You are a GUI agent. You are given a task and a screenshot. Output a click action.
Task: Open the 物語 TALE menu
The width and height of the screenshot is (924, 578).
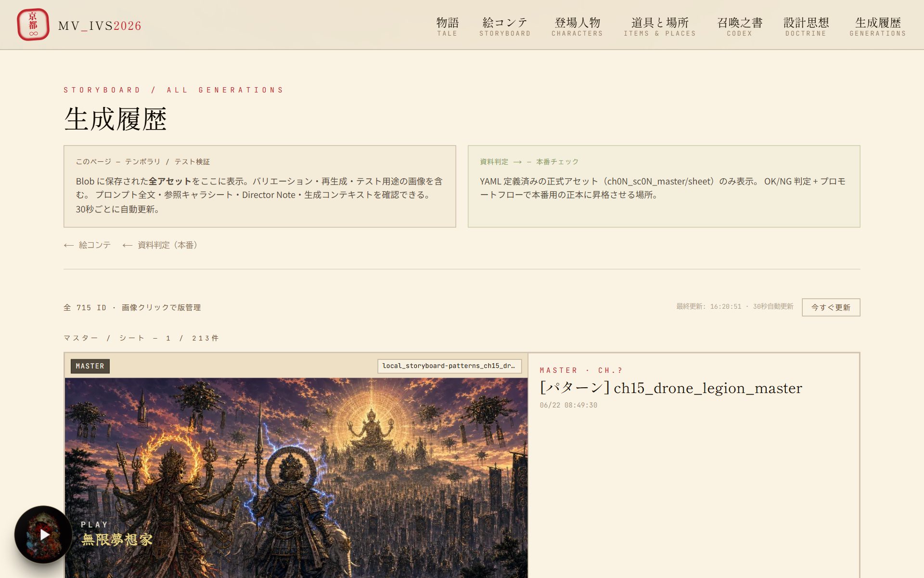click(447, 26)
